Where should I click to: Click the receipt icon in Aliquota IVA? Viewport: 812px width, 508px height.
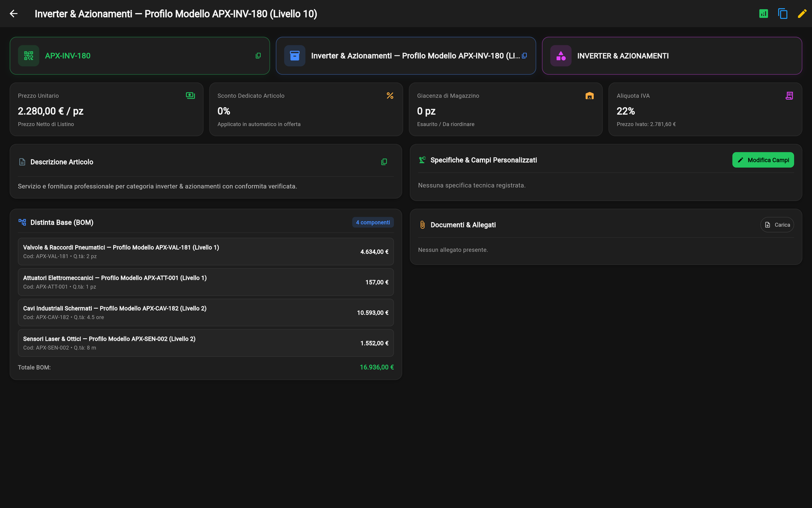789,96
